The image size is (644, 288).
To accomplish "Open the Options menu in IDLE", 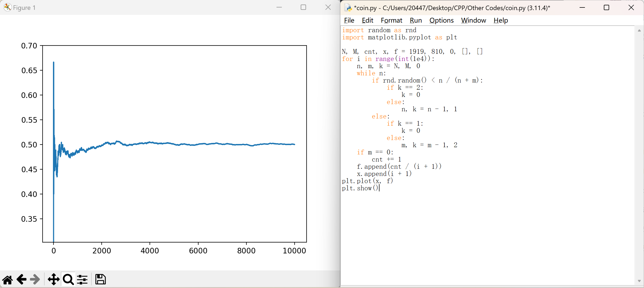I will pyautogui.click(x=441, y=20).
